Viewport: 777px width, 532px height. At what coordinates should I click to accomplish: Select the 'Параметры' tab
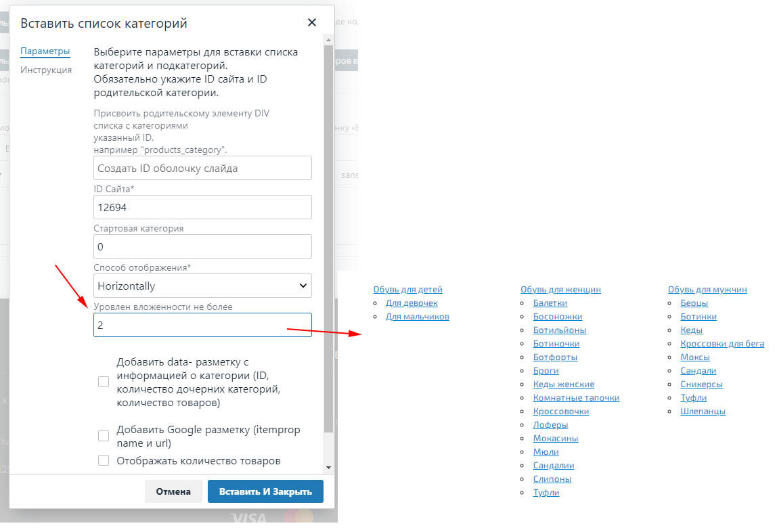click(45, 51)
